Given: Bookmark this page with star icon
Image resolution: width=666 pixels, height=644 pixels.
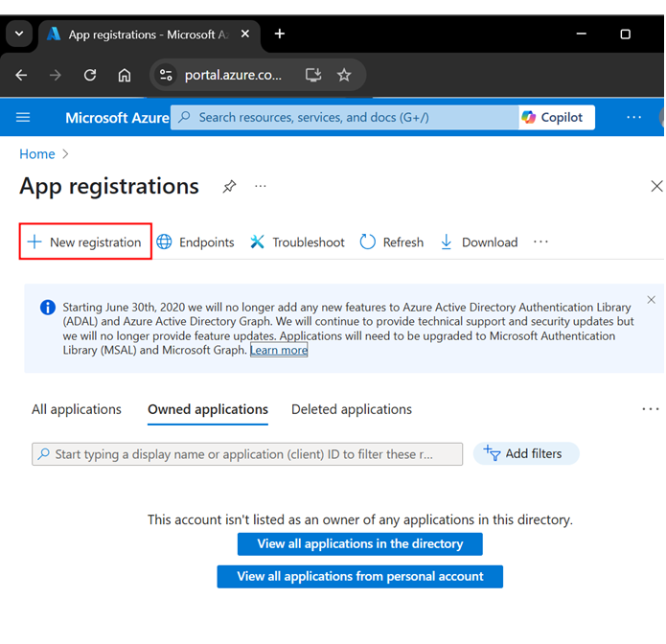Looking at the screenshot, I should point(344,75).
